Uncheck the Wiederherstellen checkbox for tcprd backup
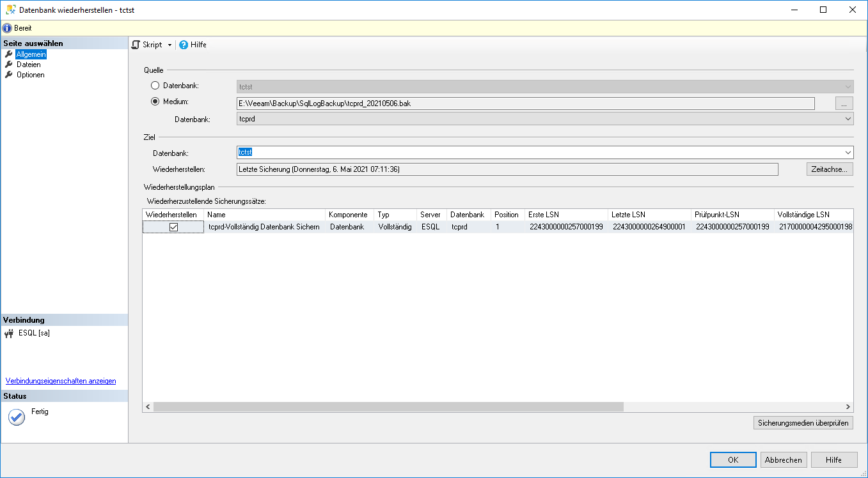Image resolution: width=868 pixels, height=478 pixels. (173, 227)
